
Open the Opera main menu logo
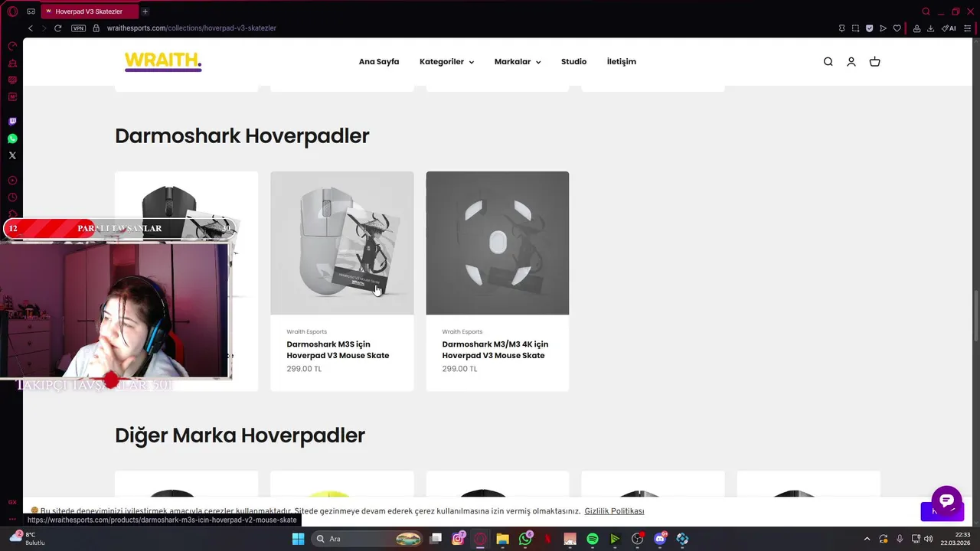[12, 11]
